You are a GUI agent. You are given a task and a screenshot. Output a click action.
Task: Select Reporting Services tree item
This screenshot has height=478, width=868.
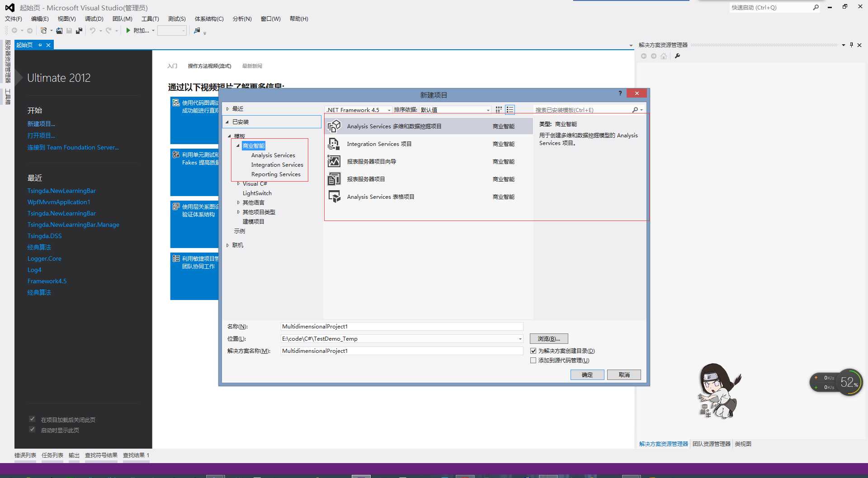[x=276, y=174]
